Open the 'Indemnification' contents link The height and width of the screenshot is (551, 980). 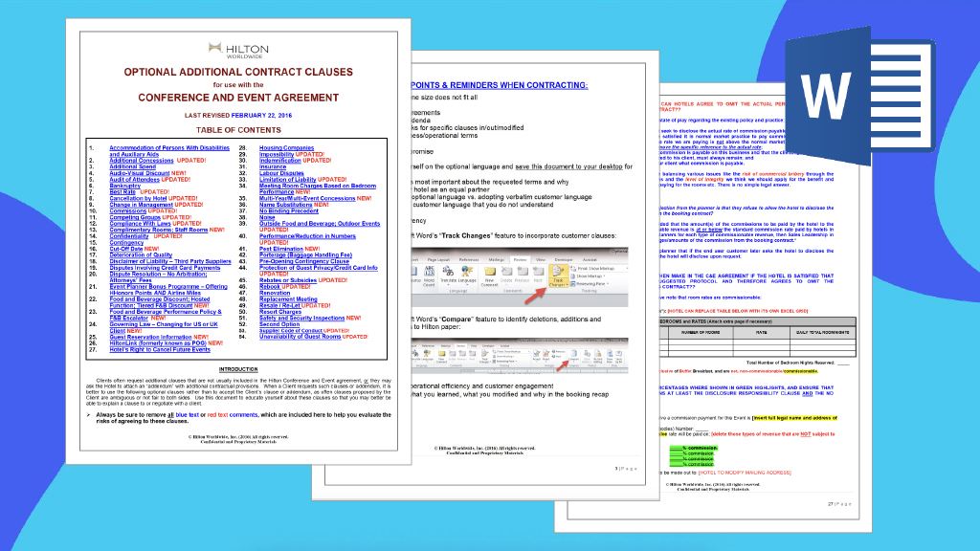(280, 161)
